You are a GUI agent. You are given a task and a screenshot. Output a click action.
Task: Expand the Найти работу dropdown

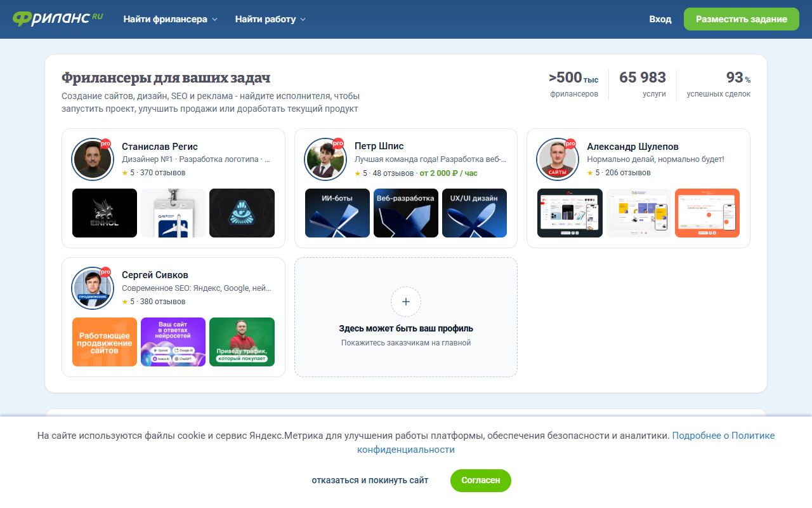tap(270, 19)
